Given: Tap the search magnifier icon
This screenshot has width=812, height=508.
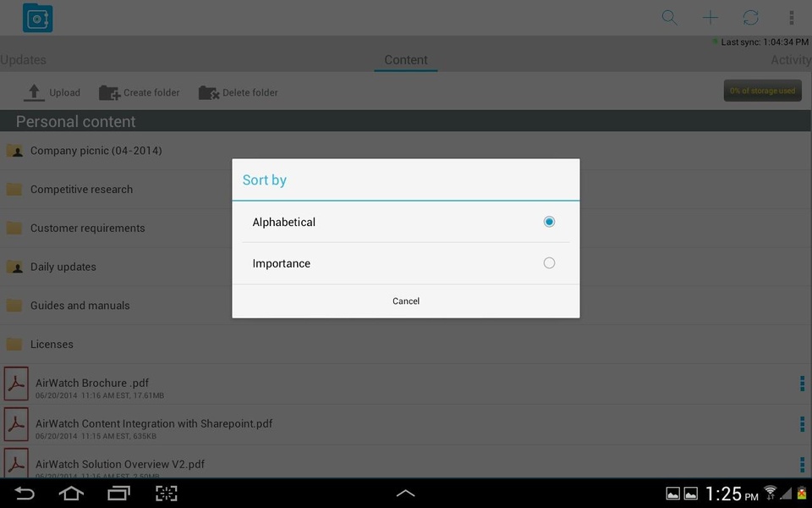Looking at the screenshot, I should (669, 18).
